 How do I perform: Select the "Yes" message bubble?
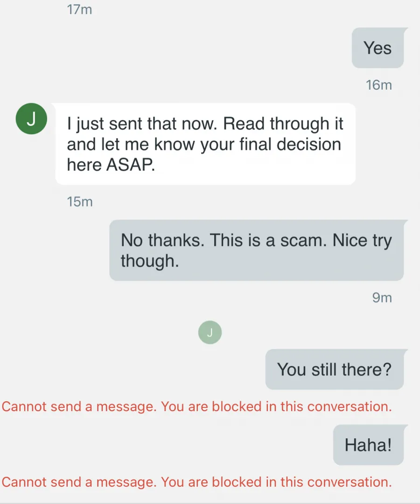(378, 48)
